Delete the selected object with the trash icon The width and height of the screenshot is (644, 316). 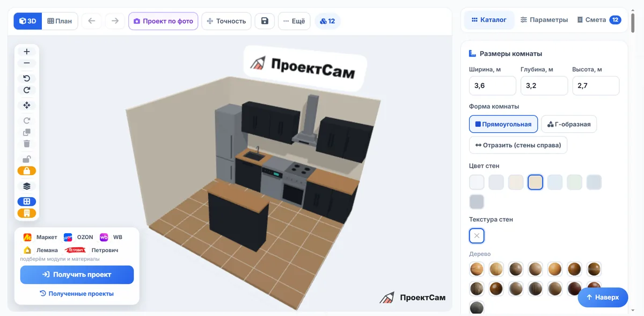[27, 143]
